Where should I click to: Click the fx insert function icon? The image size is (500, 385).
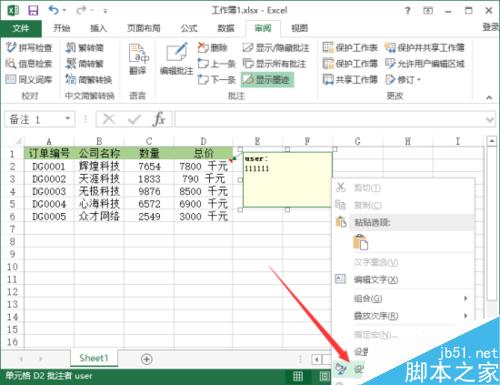159,119
